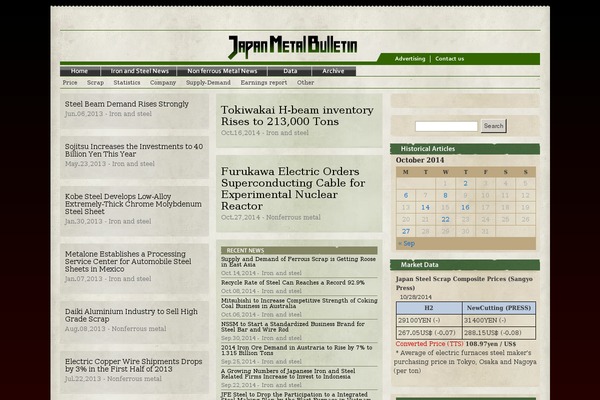Select October 6 in calendar
Screen dimensions: 600x400
tap(406, 196)
